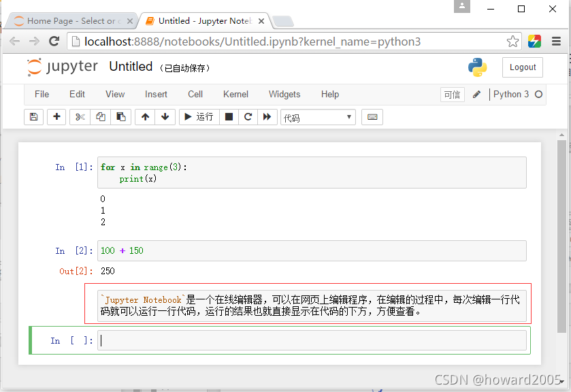This screenshot has width=571, height=392.
Task: Open the Help menu
Action: click(x=330, y=95)
